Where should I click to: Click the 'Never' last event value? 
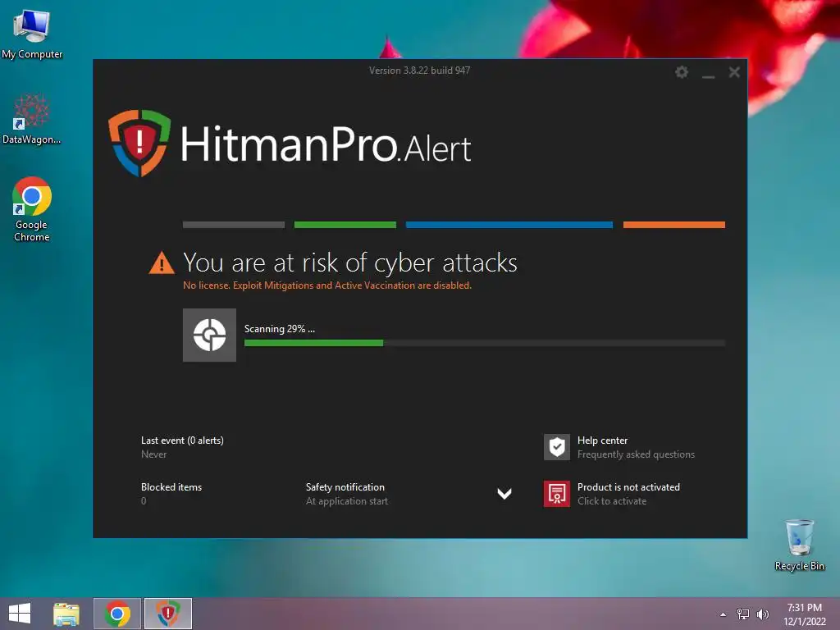(x=153, y=454)
